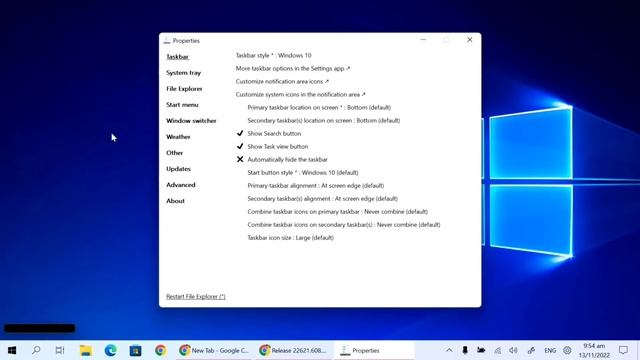Change Combine icons on primary taskbar
Image resolution: width=640 pixels, height=360 pixels.
338,212
